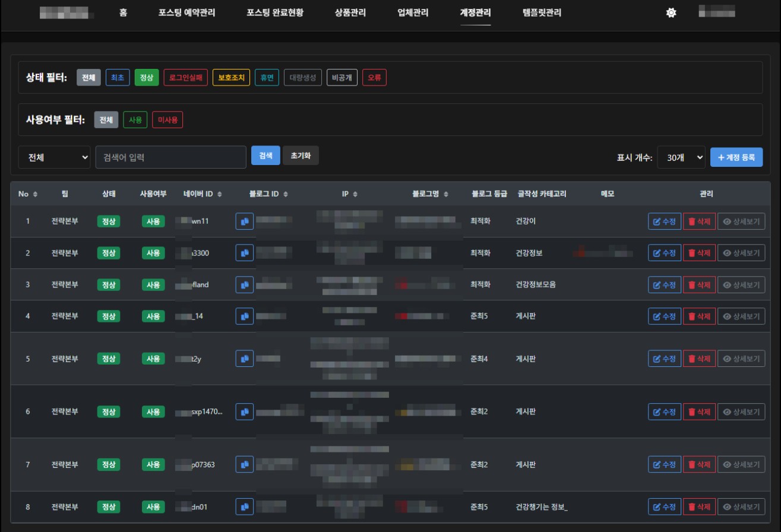Filter status by 최초
781x532 pixels.
coord(118,77)
